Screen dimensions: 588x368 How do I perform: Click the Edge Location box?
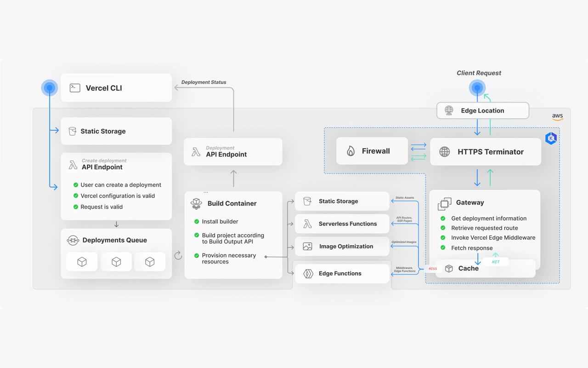[483, 110]
